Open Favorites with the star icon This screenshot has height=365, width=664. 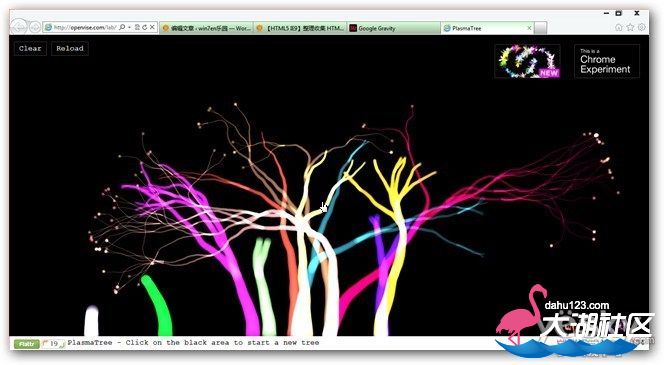630,28
